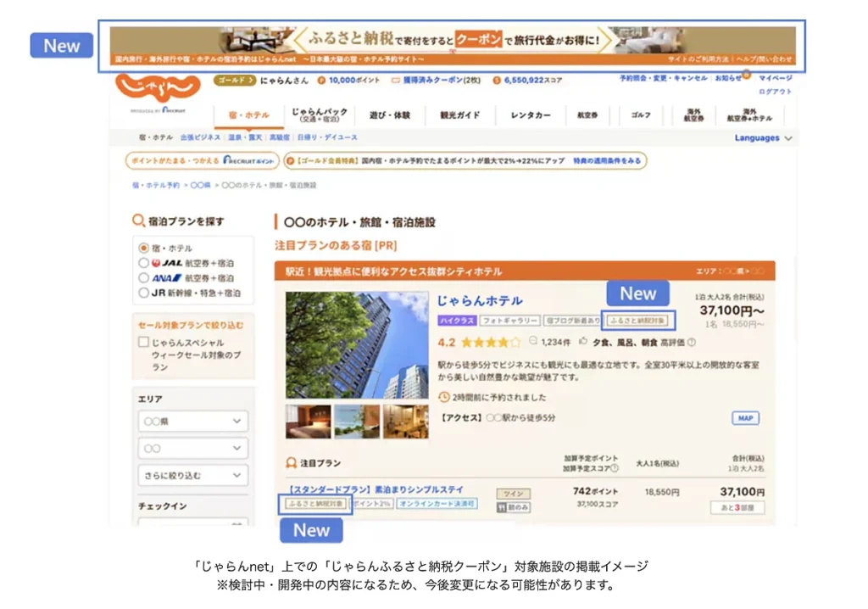
Task: Click the フォトギャラリー tag button
Action: [x=509, y=321]
